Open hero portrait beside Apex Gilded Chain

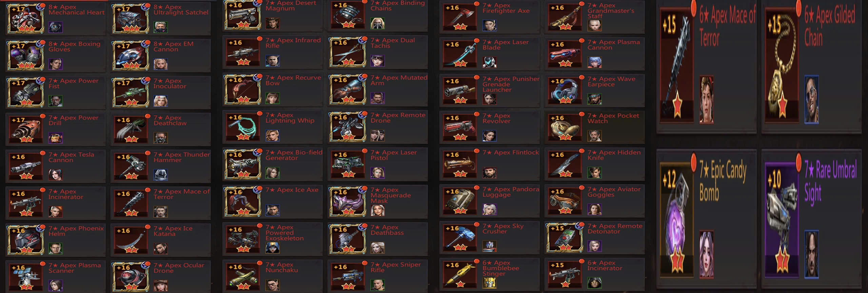(812, 99)
